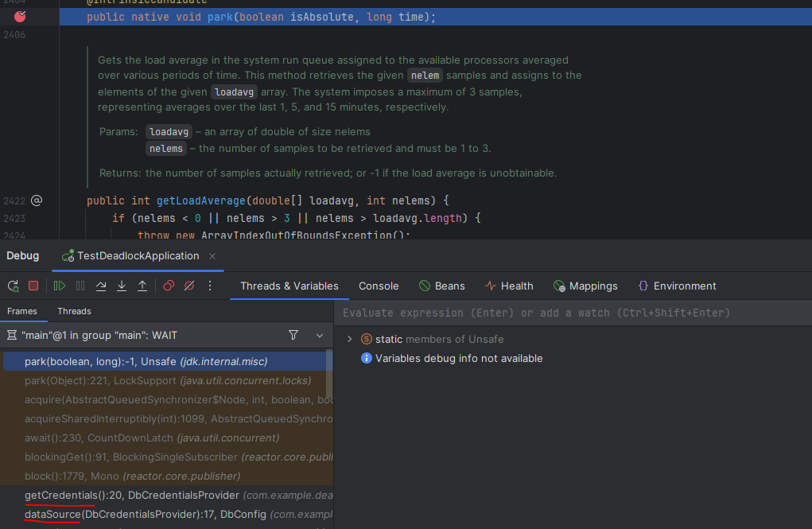Open the Beans tab
This screenshot has width=812, height=529.
click(441, 286)
